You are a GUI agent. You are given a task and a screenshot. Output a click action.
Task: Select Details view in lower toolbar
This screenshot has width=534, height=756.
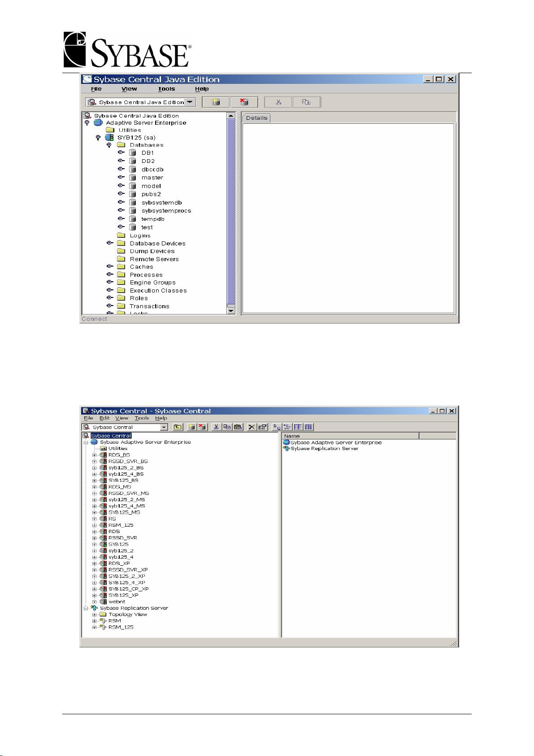[x=308, y=427]
